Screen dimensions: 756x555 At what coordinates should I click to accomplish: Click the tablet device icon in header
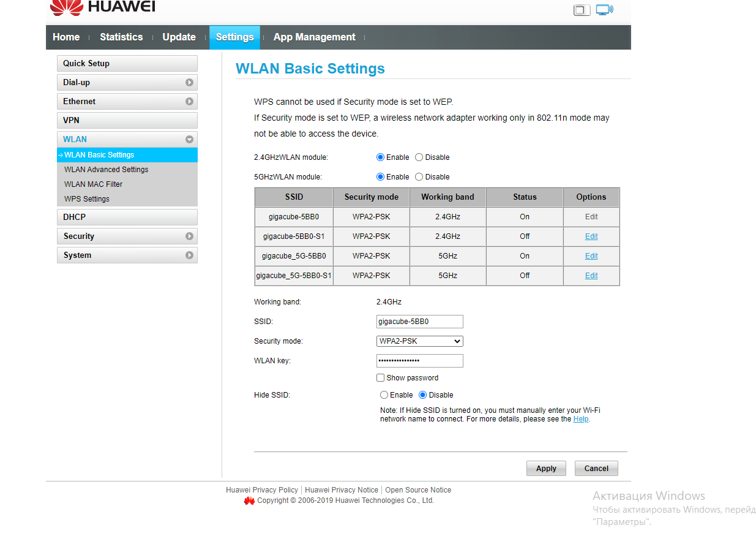[x=581, y=10]
